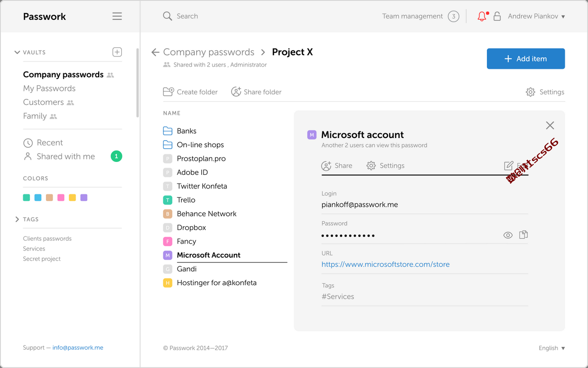Click the login piankoff@passwork.me
The width and height of the screenshot is (588, 368).
[x=360, y=205]
